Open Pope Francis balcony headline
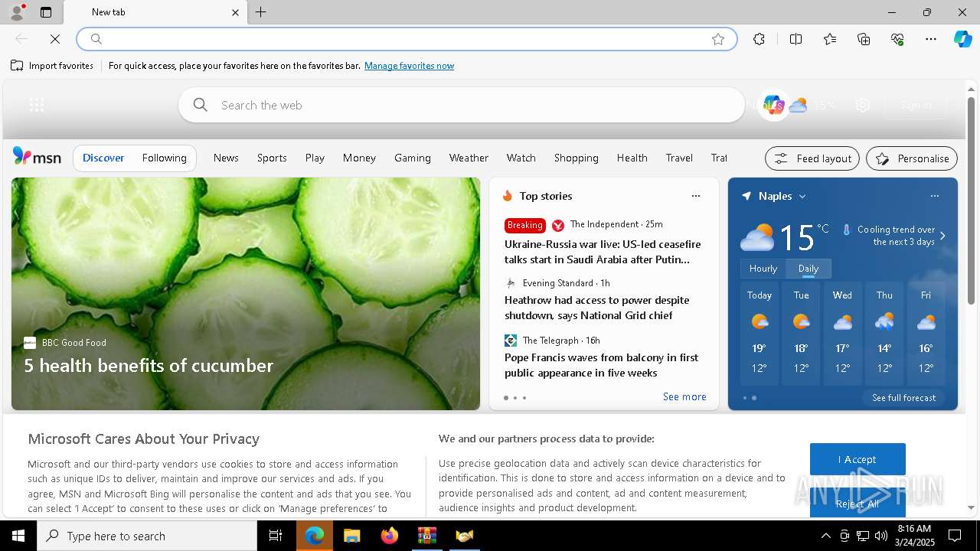980x551 pixels. tap(602, 365)
